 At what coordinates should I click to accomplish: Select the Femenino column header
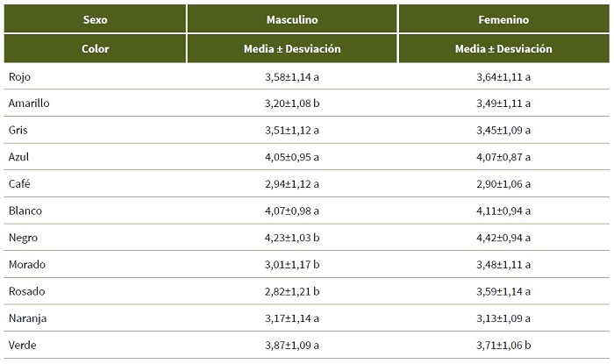pos(503,19)
